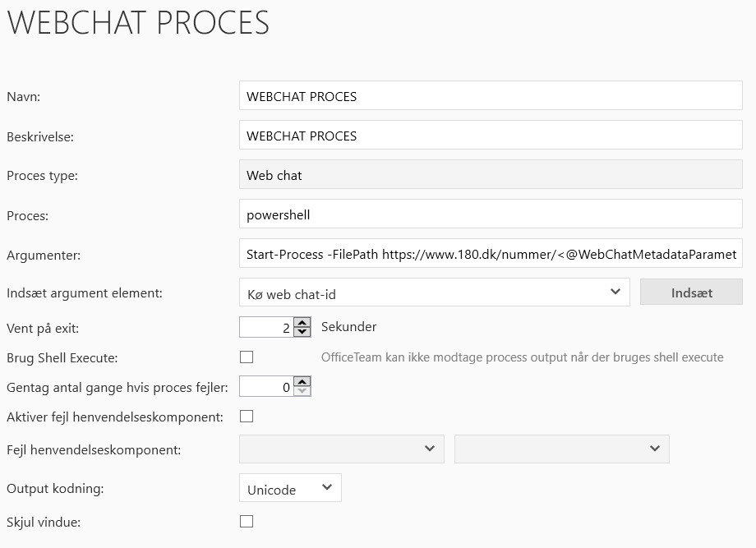This screenshot has width=756, height=548.
Task: Tick the Aktiver fejl henvendelseskomponent checkbox
Action: coord(247,417)
